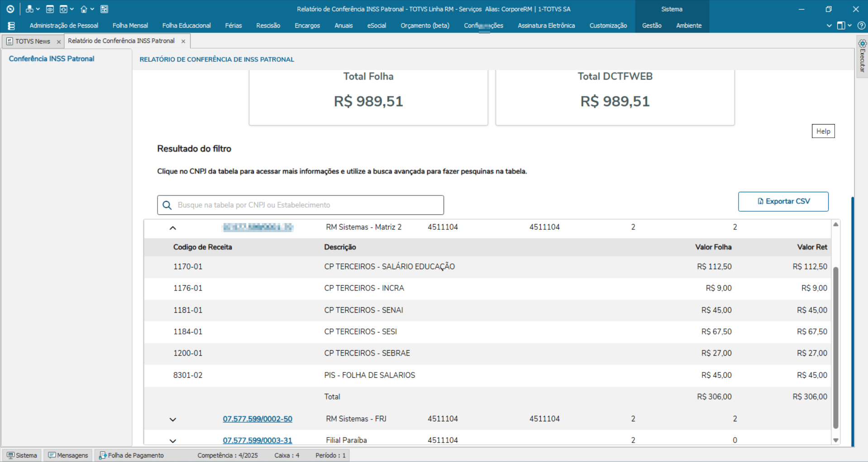Open the Anuais menu
Viewport: 868px width, 462px height.
point(343,25)
